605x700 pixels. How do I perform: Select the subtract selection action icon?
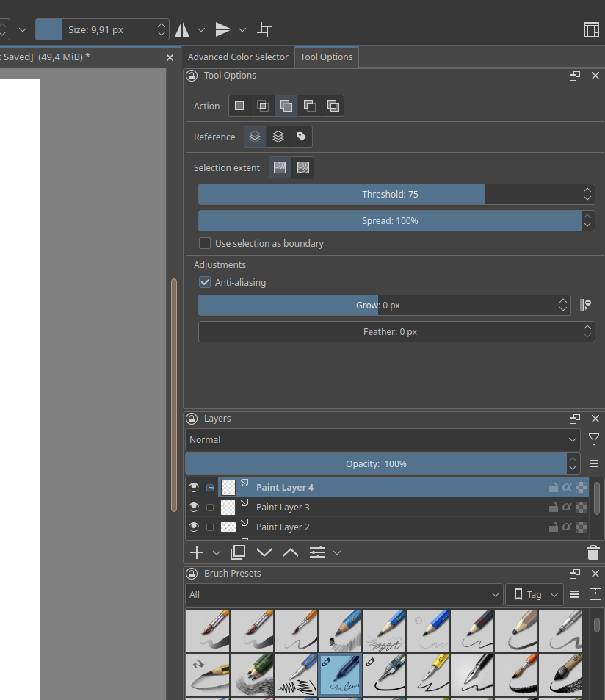[x=310, y=106]
